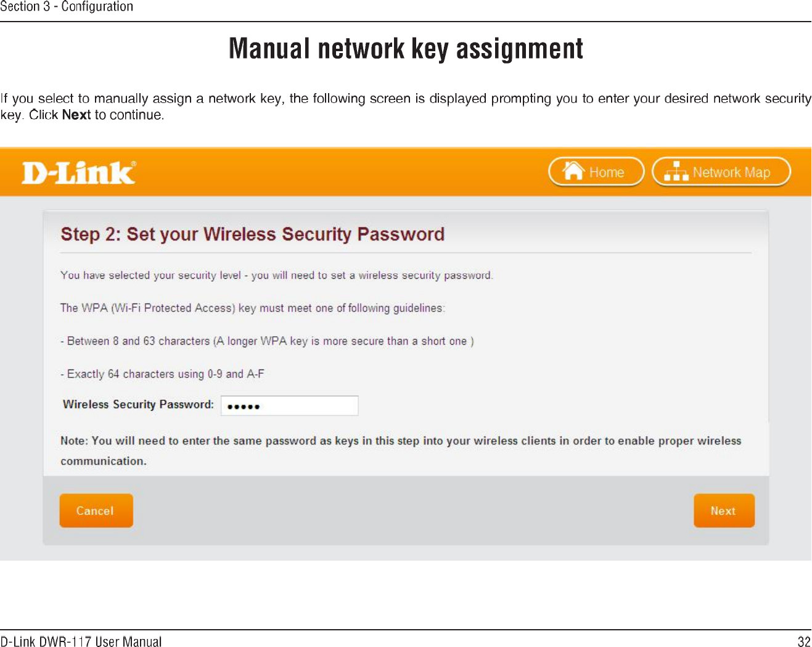Click the Manual network key assignment title

click(406, 49)
